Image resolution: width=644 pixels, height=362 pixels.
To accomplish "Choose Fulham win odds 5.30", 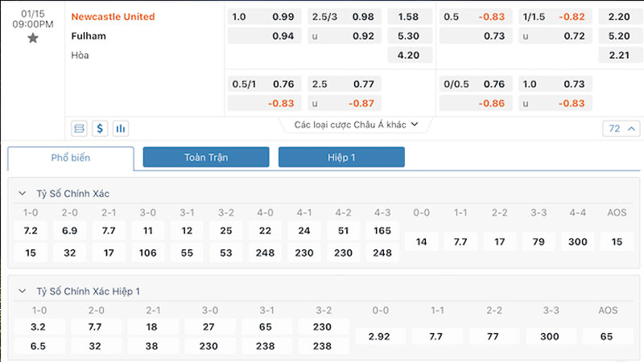I will coord(410,36).
